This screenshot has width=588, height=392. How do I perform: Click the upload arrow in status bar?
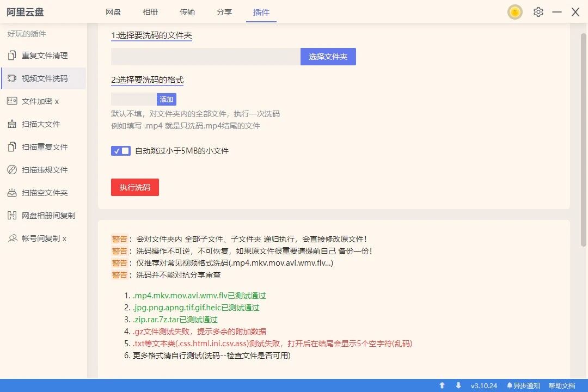point(442,385)
